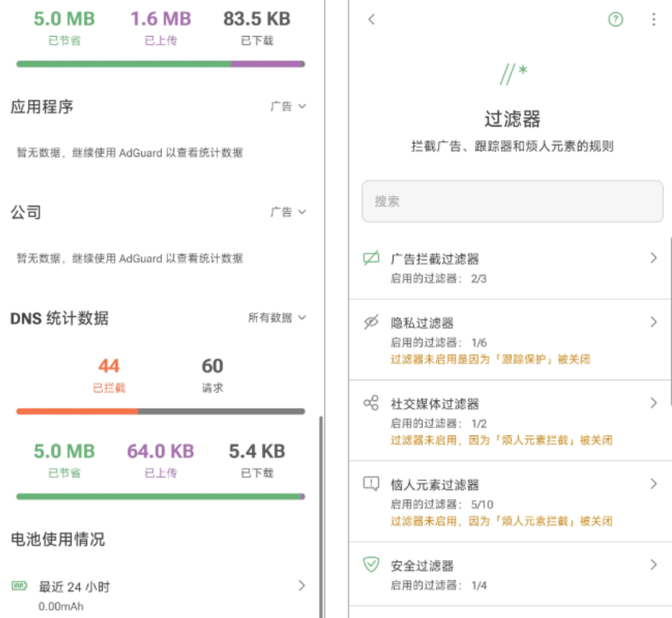Open the three-dot overflow menu

point(653,19)
